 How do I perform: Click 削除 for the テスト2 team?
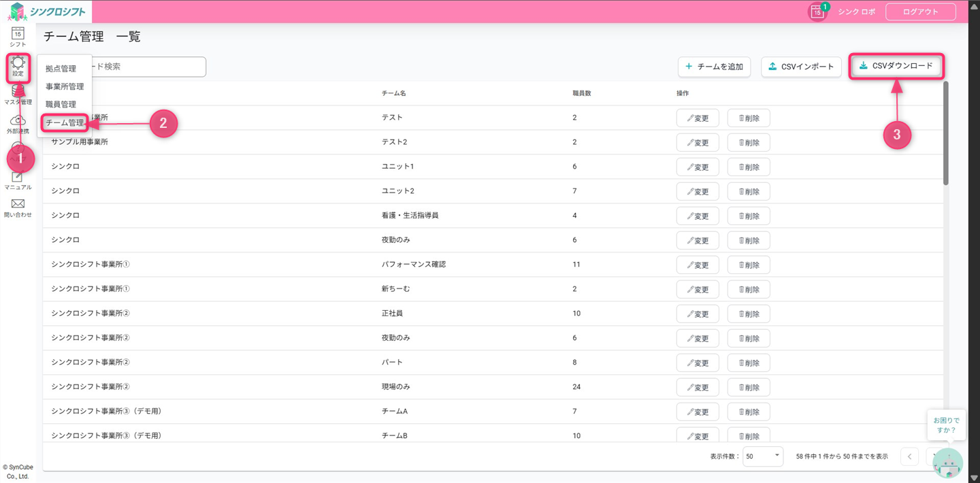coord(749,142)
